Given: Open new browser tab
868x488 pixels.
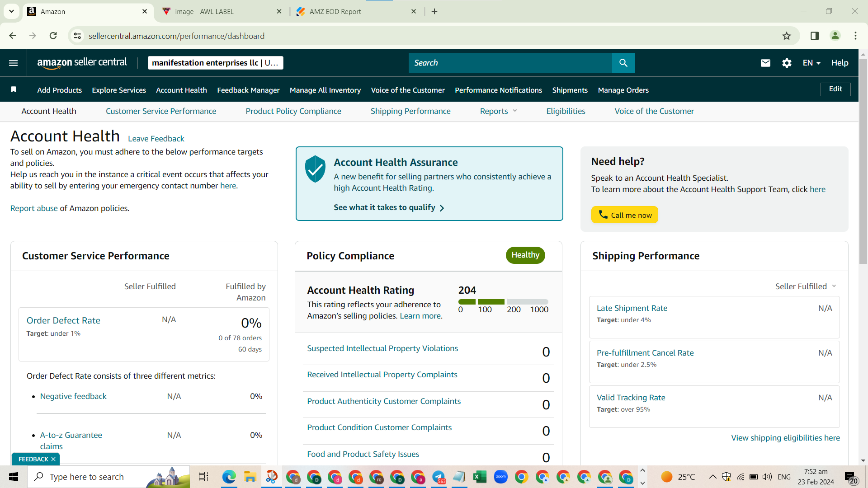Looking at the screenshot, I should [x=434, y=11].
